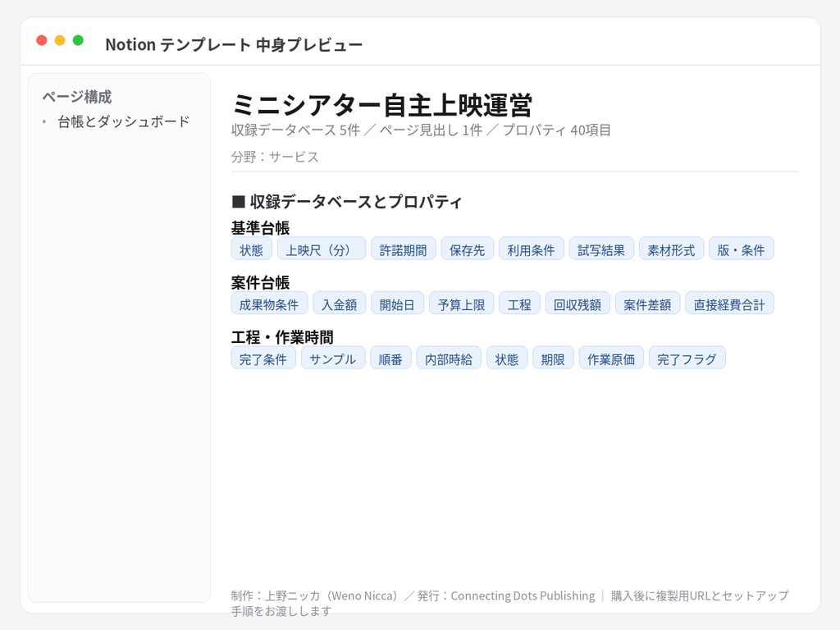Screen dimensions: 840x630
Task: Click the 期限 property tag
Action: coord(554,358)
